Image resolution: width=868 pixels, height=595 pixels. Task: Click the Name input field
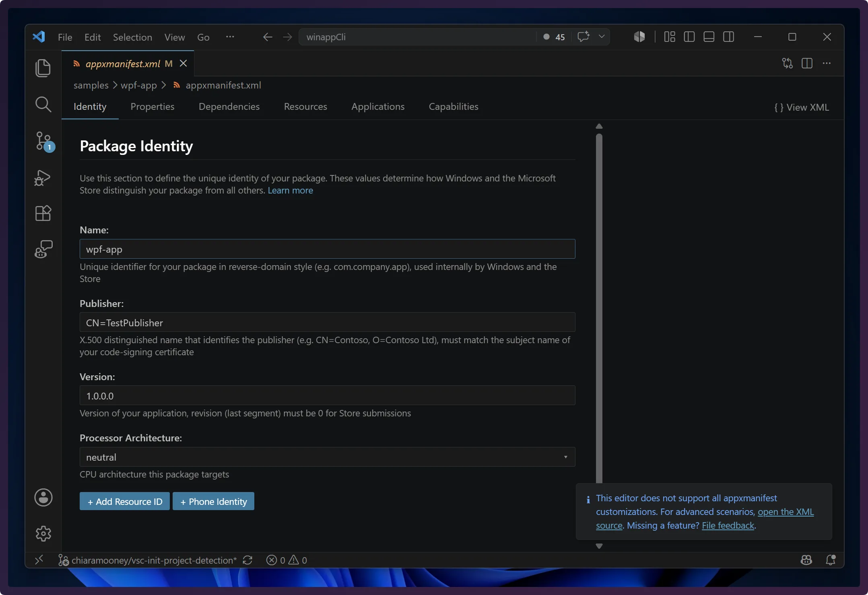327,249
